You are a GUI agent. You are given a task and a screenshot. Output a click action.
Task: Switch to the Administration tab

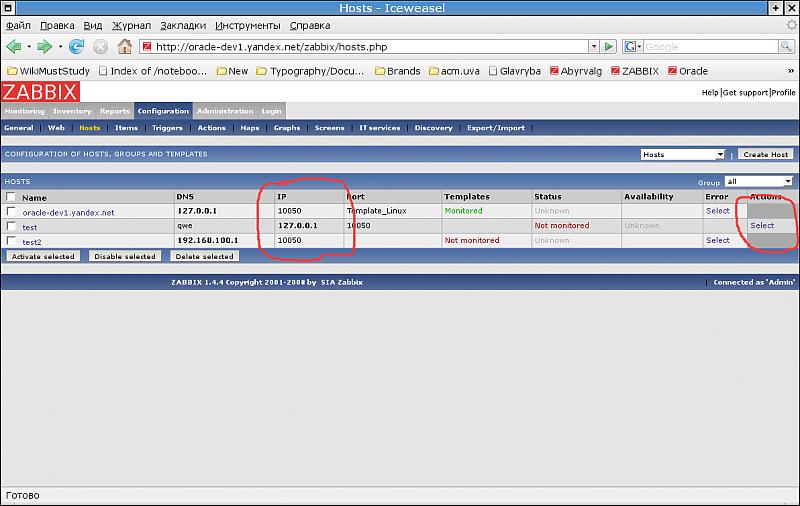[x=225, y=111]
